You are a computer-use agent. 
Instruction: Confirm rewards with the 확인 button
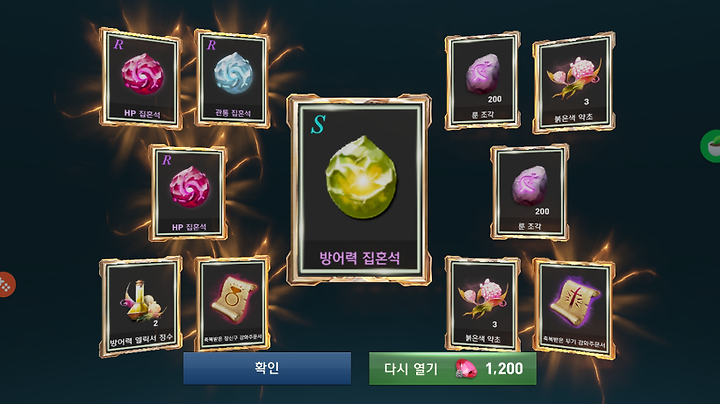pos(267,368)
